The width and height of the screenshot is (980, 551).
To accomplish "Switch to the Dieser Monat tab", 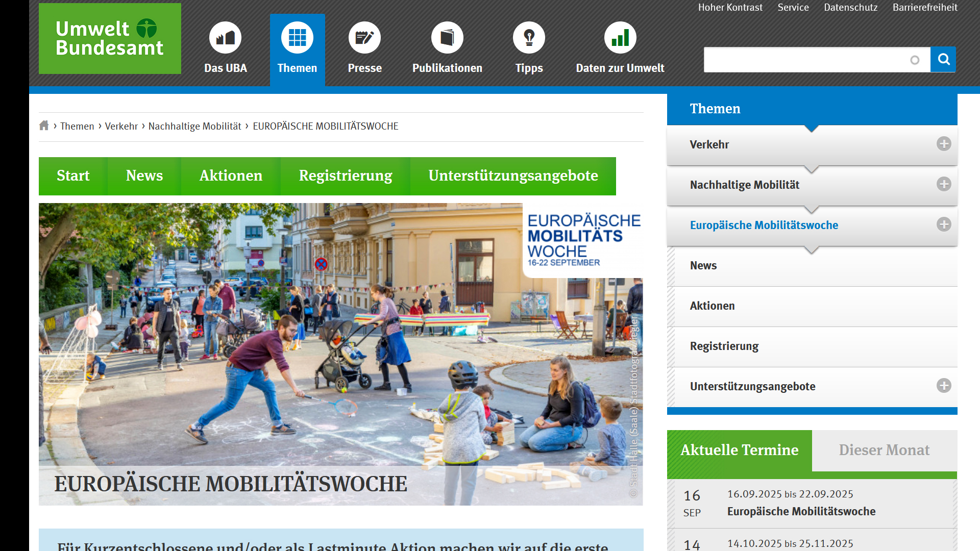I will coord(884,450).
